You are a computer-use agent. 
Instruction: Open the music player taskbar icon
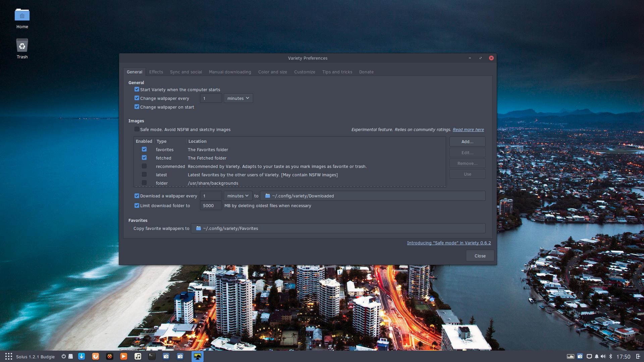click(x=138, y=356)
